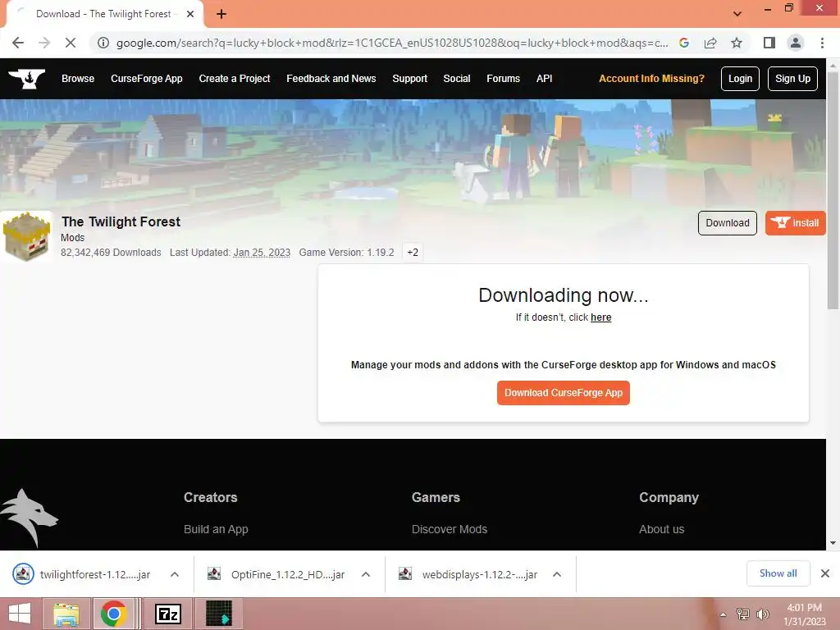Expand options for OptiFine jar download
The image size is (840, 630).
click(x=366, y=574)
